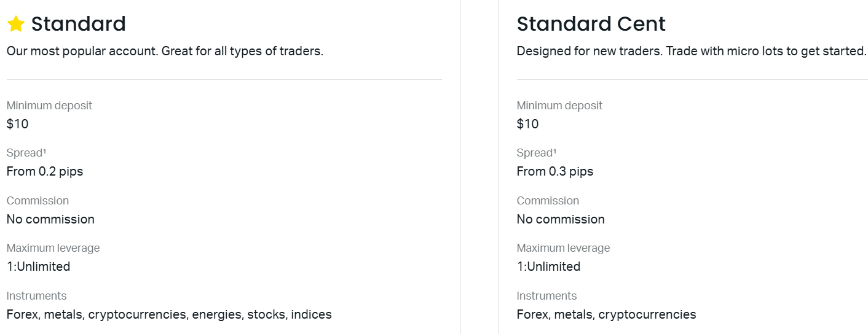Click the yellow star icon beside Standard
The image size is (868, 334).
[x=16, y=24]
